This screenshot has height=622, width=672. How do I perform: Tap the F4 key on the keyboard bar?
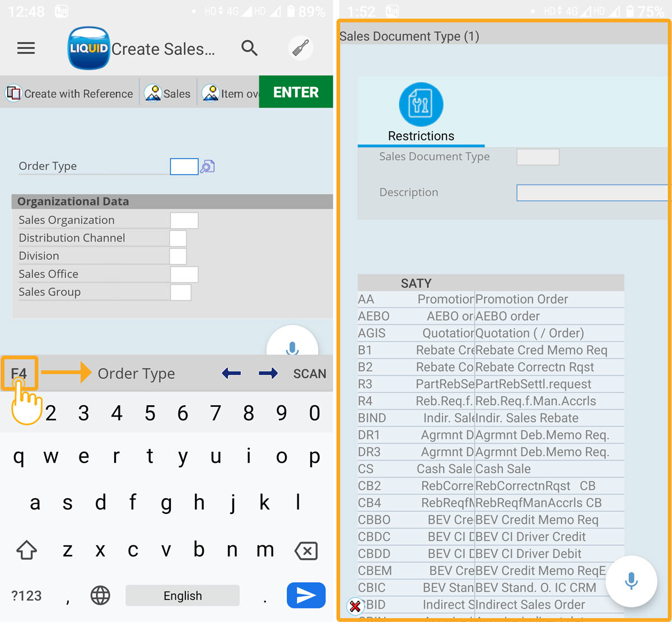tap(19, 373)
